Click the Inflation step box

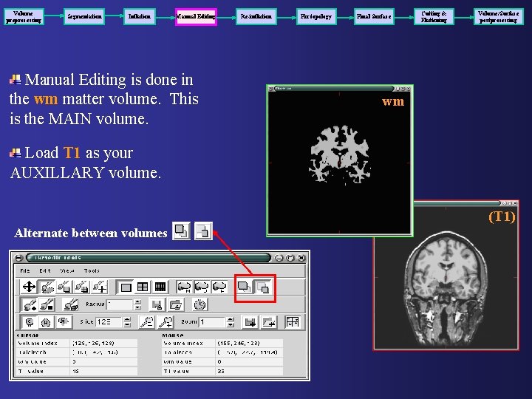click(140, 16)
